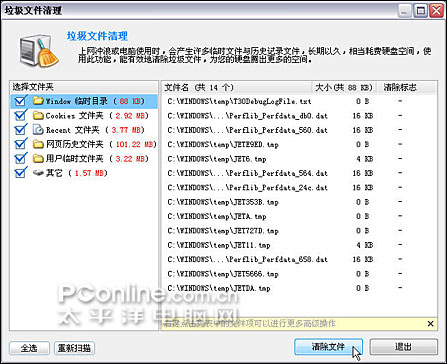
Task: Sort by the 大小 column header
Action: coord(344,87)
